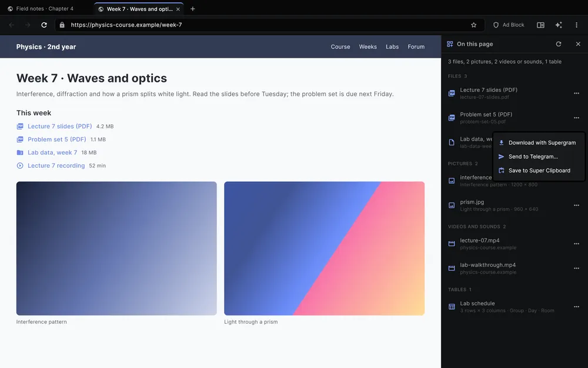
Task: Open more options for prism.jpg
Action: 576,205
